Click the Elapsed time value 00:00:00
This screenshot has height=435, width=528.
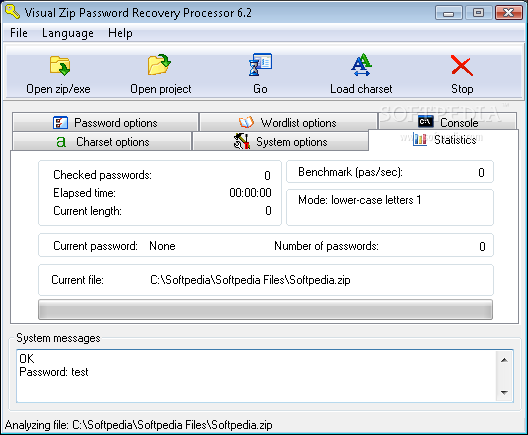pyautogui.click(x=250, y=193)
